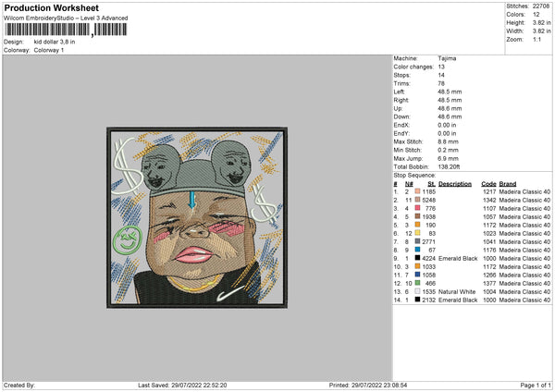Click the Up value 48.6 mm

tap(450, 108)
